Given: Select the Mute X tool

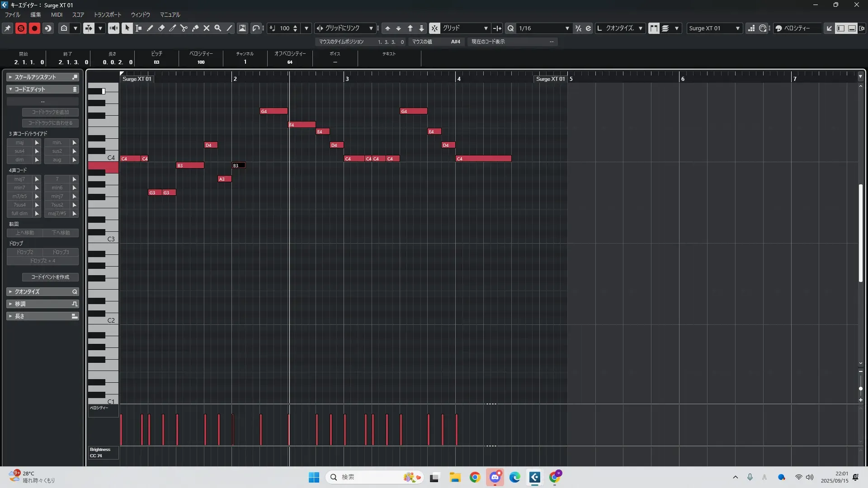Looking at the screenshot, I should point(207,28).
